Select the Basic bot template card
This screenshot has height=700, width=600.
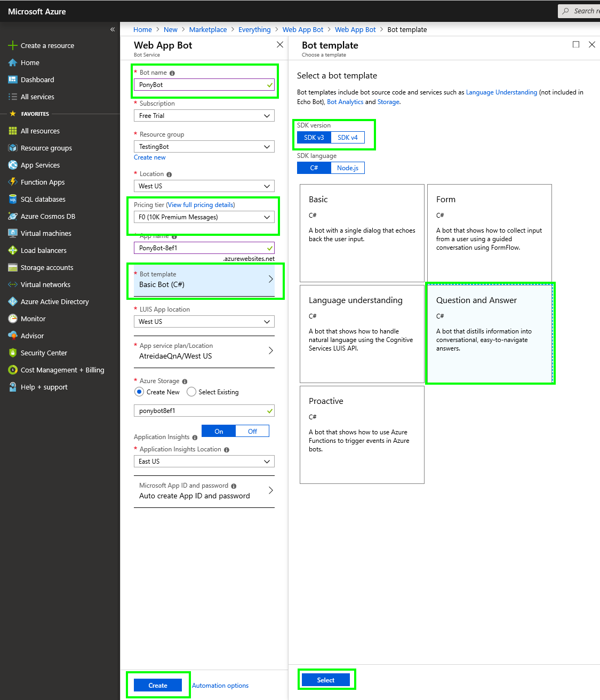click(x=362, y=233)
